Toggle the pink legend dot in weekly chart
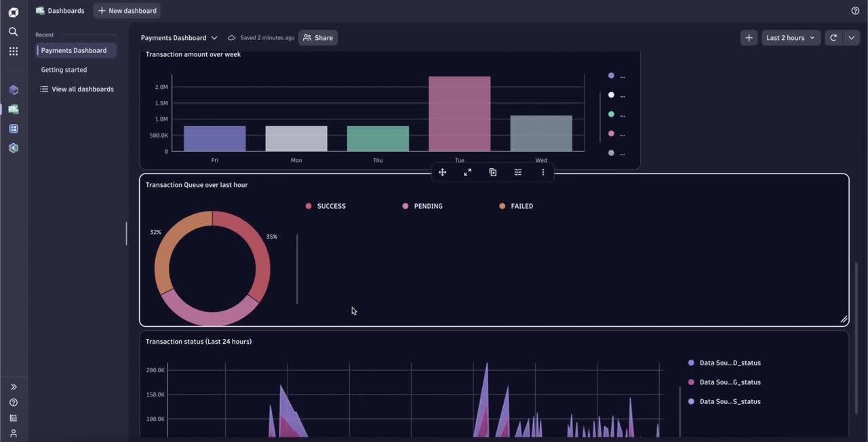 coord(611,134)
